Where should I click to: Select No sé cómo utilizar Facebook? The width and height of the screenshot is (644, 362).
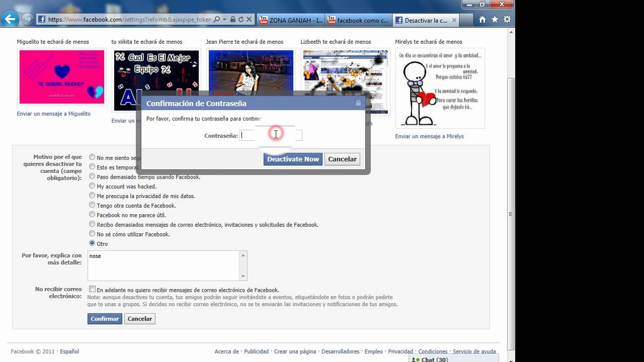click(x=92, y=234)
